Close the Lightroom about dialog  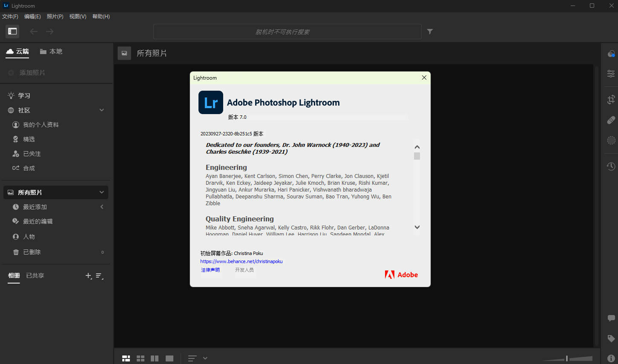coord(424,77)
